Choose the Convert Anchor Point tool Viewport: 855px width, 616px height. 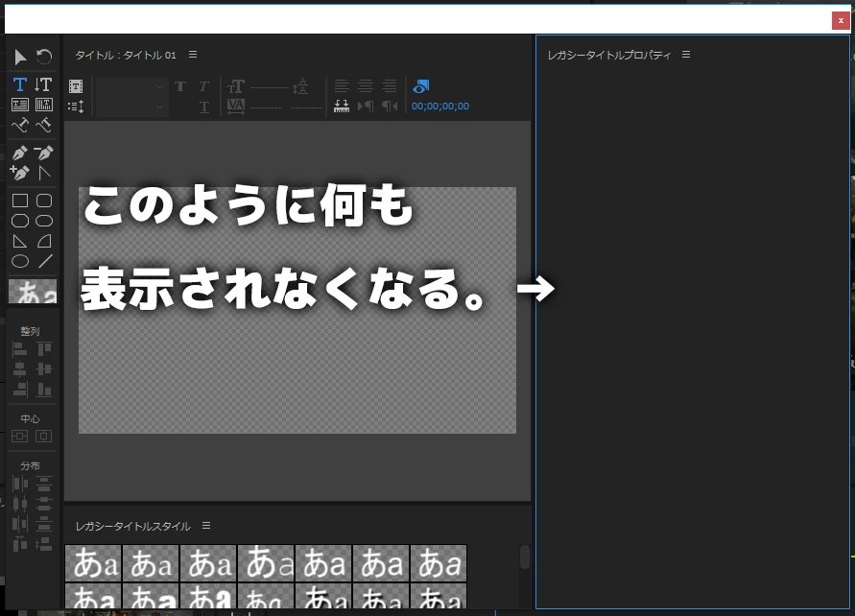pyautogui.click(x=44, y=174)
